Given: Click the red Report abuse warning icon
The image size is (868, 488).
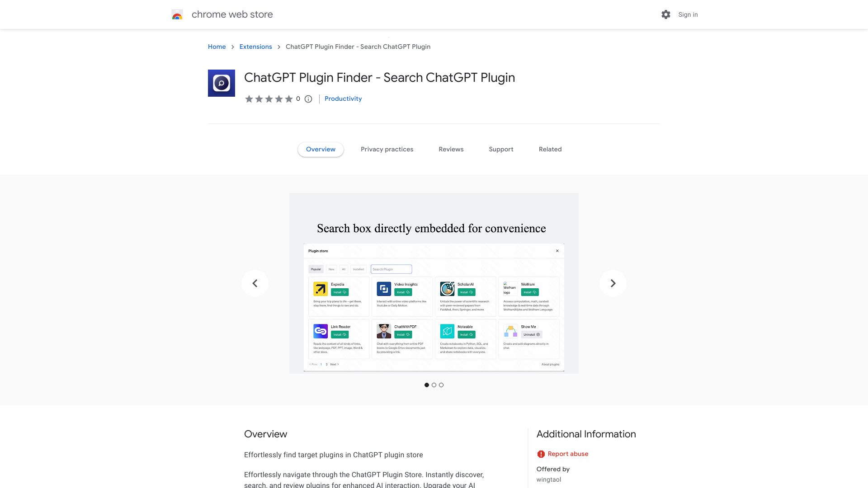Looking at the screenshot, I should coord(542,454).
